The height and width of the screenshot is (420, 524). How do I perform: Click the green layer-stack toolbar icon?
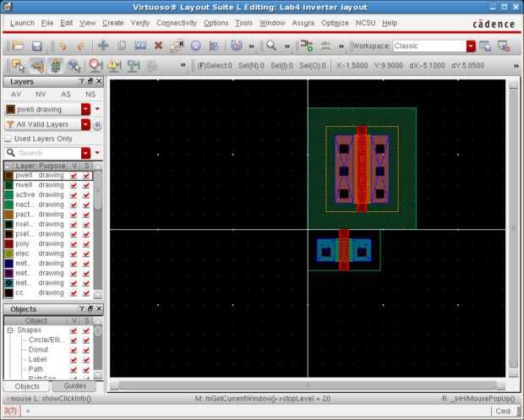click(56, 65)
